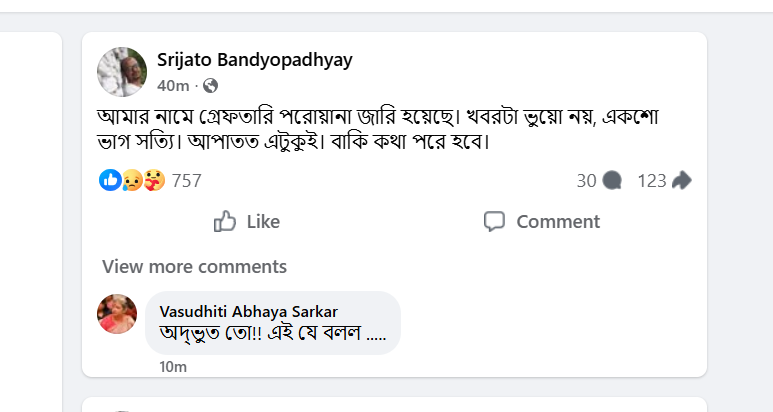Viewport: 773px width, 412px height.
Task: Click the globe public-audience icon
Action: (x=210, y=86)
